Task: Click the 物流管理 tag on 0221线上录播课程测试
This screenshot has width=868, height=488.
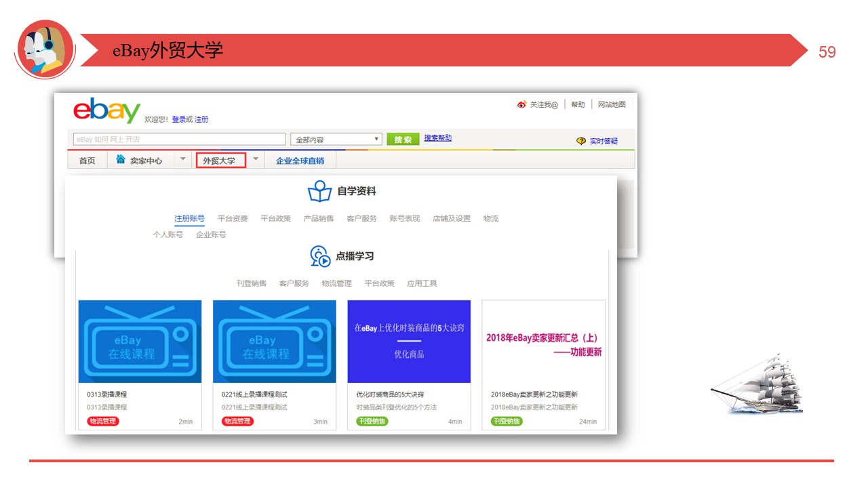Action: click(237, 421)
